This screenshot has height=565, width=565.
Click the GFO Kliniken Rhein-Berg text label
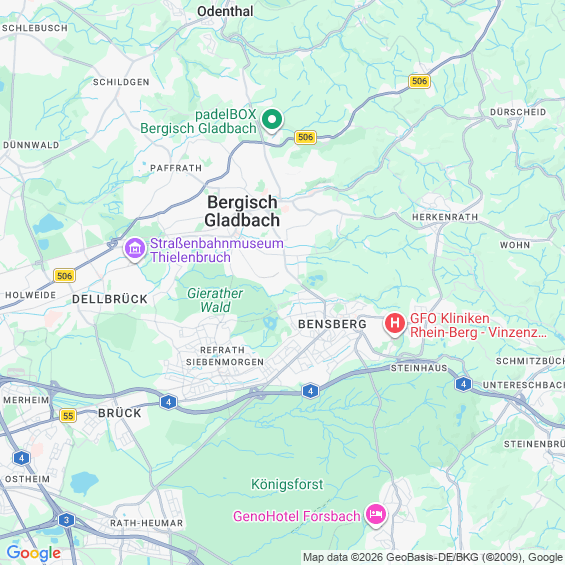point(478,325)
